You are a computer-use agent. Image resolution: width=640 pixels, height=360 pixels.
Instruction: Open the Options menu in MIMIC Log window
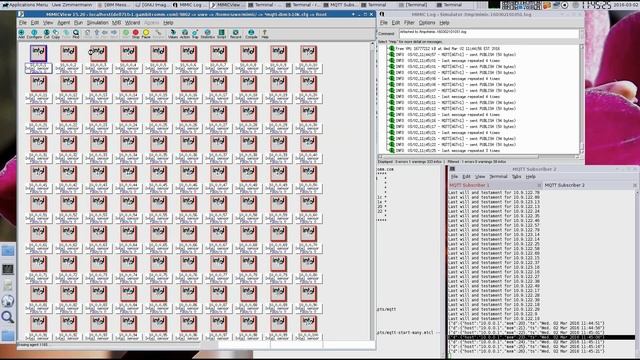[427, 23]
